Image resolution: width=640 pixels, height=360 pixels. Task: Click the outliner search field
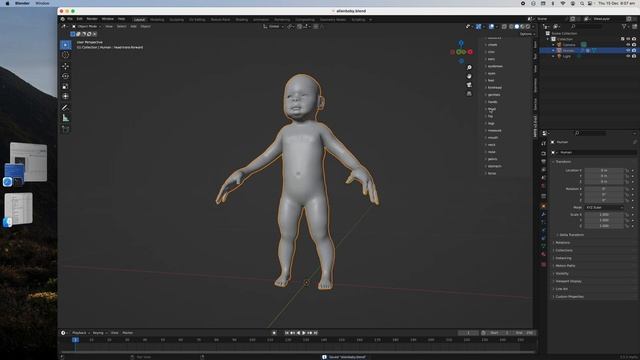coord(587,27)
